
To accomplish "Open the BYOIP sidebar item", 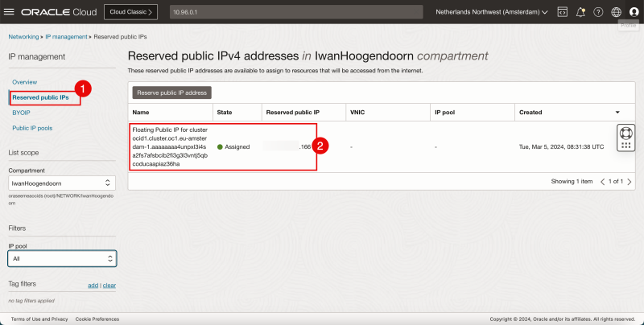I will [x=21, y=113].
